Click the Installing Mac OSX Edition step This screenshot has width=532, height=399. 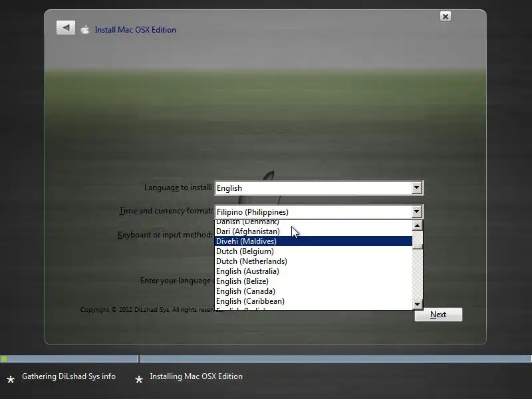tap(196, 376)
